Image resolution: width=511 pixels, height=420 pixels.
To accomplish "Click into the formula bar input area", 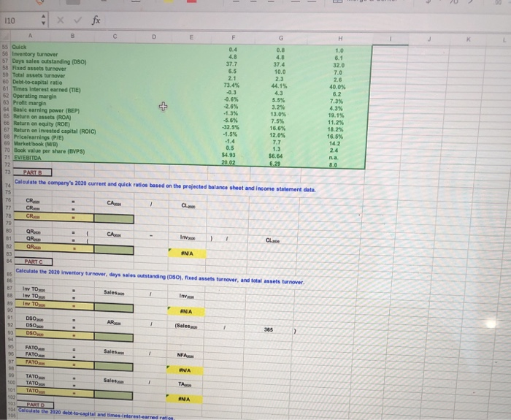I will click(307, 20).
